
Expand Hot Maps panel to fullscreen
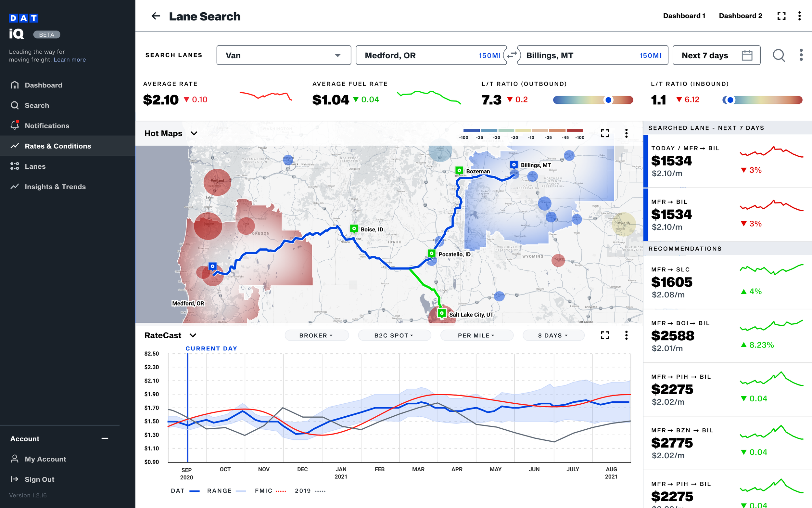pyautogui.click(x=605, y=133)
